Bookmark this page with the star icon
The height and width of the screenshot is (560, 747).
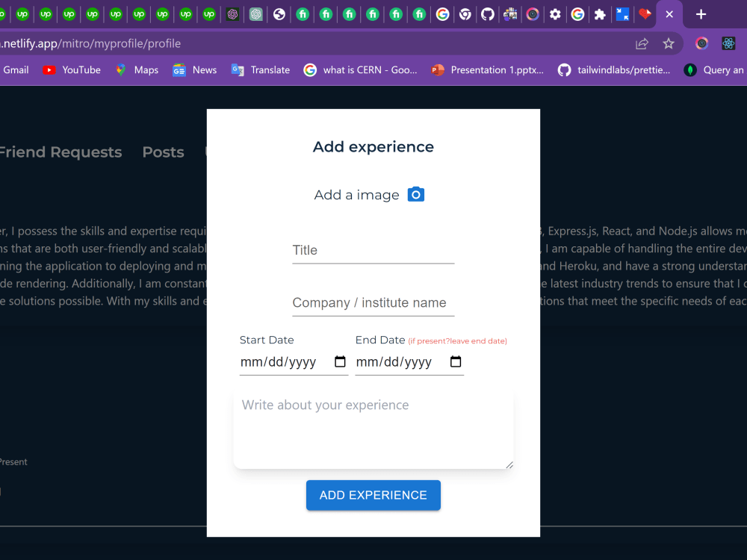pos(669,44)
